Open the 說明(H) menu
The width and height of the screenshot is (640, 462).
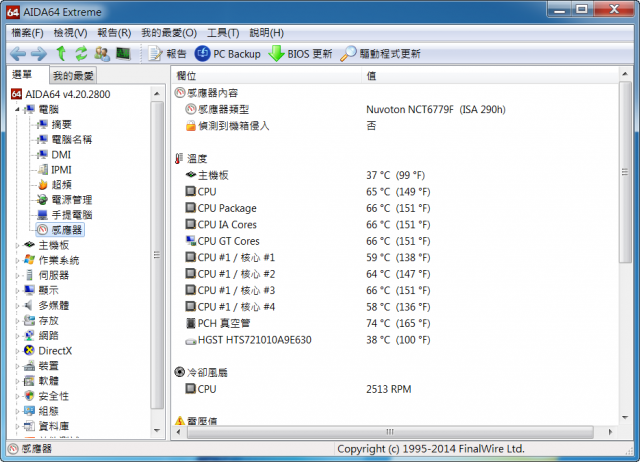[267, 33]
